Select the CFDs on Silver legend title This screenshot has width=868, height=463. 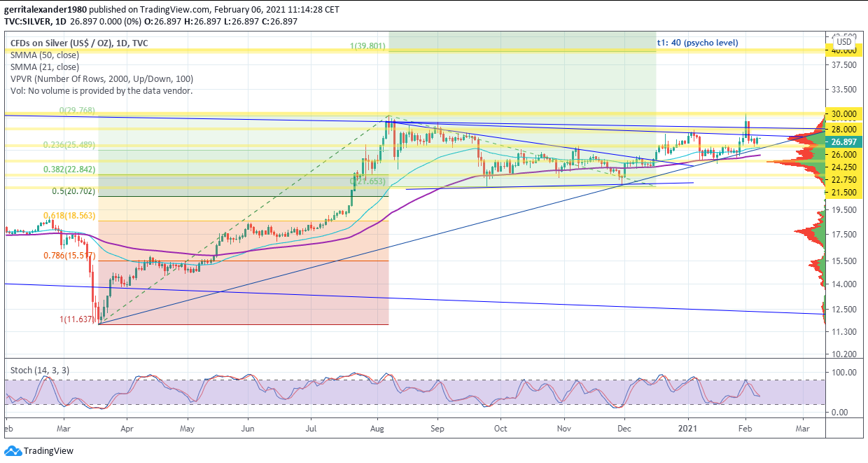point(78,43)
